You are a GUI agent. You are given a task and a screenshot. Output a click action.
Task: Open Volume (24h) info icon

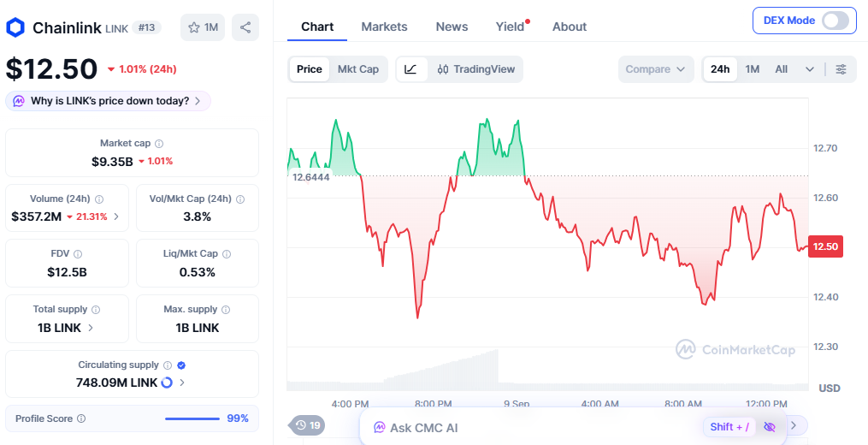coord(99,199)
